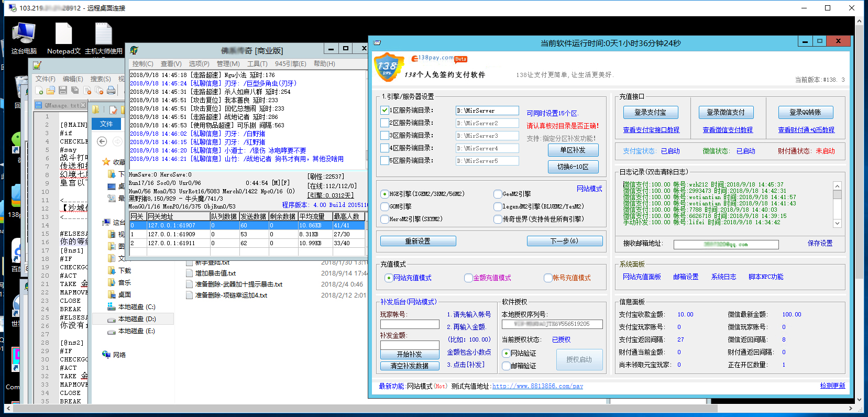Click the 1区 server directory path field
868x417 pixels.
487,111
